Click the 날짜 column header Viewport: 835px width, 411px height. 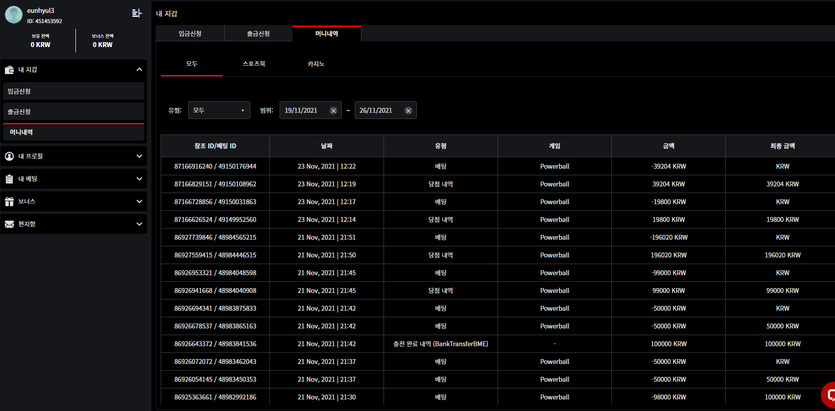326,145
